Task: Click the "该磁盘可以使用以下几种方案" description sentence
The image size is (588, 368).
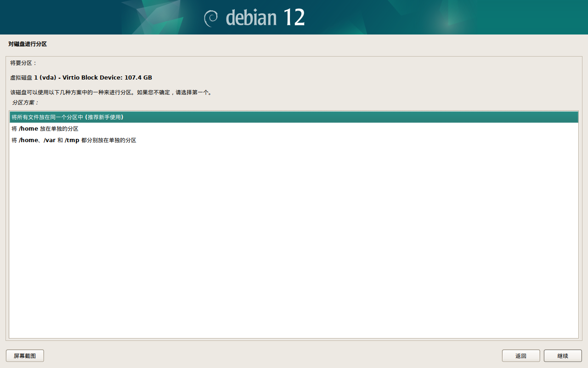Action: click(111, 92)
